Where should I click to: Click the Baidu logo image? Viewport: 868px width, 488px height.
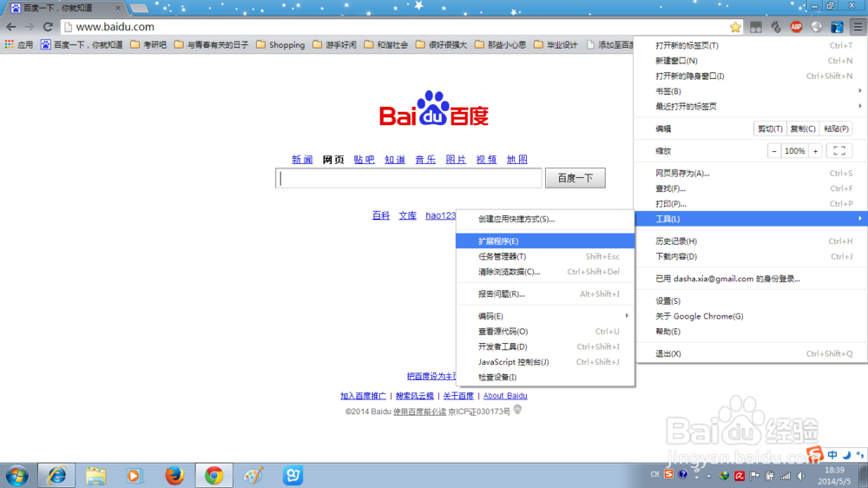[x=434, y=108]
